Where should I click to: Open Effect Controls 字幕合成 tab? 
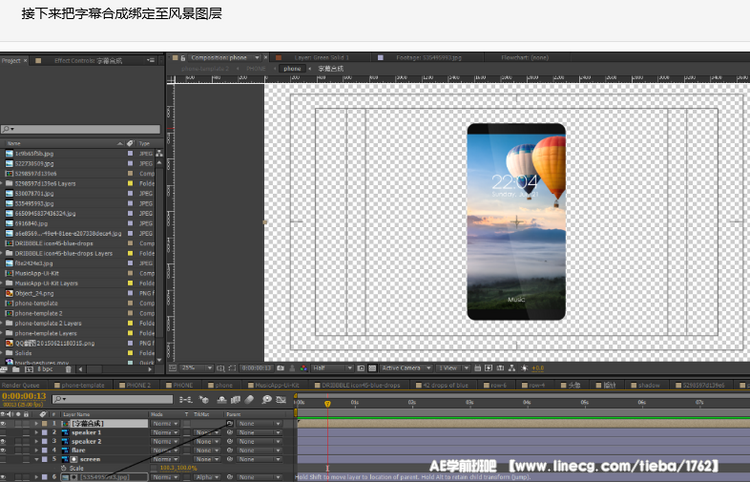pyautogui.click(x=88, y=61)
